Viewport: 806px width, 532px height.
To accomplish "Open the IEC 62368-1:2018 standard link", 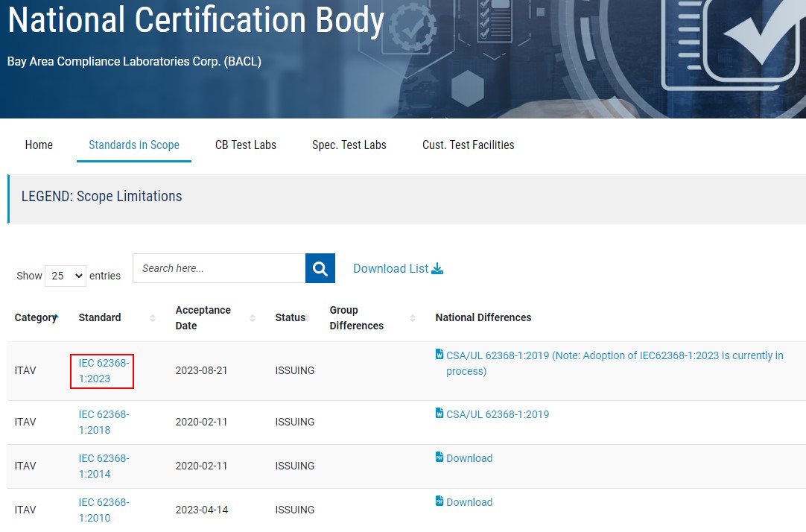I will (104, 422).
